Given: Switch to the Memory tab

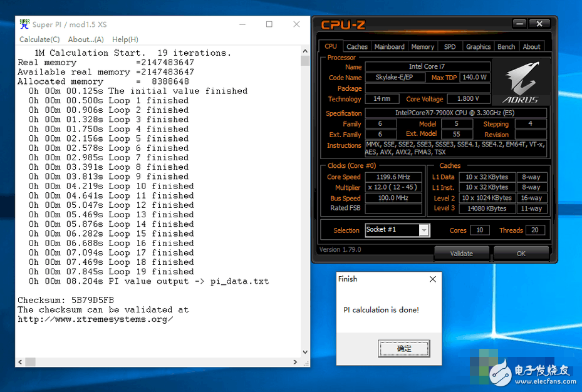Looking at the screenshot, I should click(422, 46).
